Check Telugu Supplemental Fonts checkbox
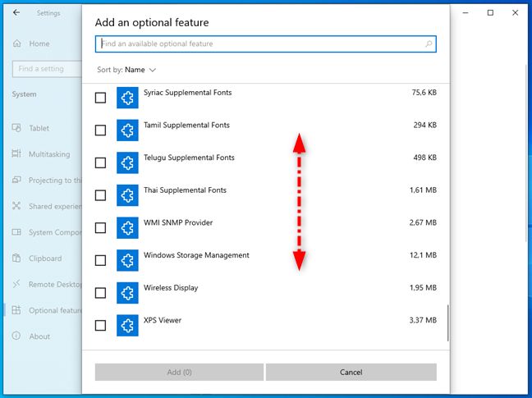Screen dimensions: 532x398 (x=100, y=162)
